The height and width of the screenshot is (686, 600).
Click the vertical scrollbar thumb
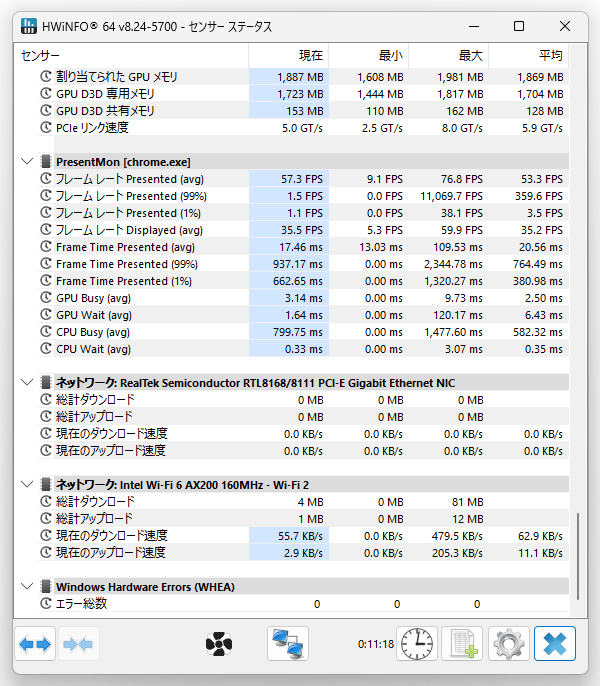(578, 556)
